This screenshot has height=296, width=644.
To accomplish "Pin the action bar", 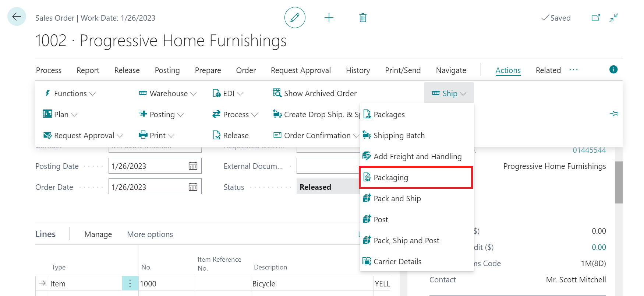I will 614,114.
